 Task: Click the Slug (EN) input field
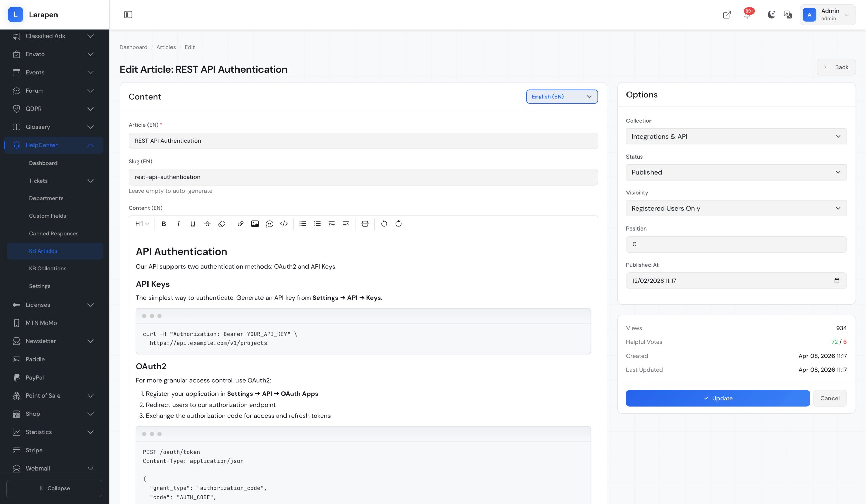363,177
